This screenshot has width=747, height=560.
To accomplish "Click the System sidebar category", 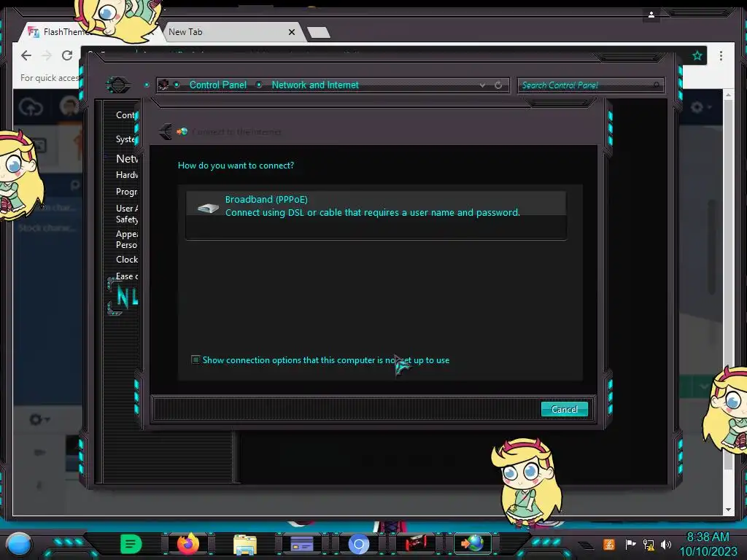I will [127, 139].
